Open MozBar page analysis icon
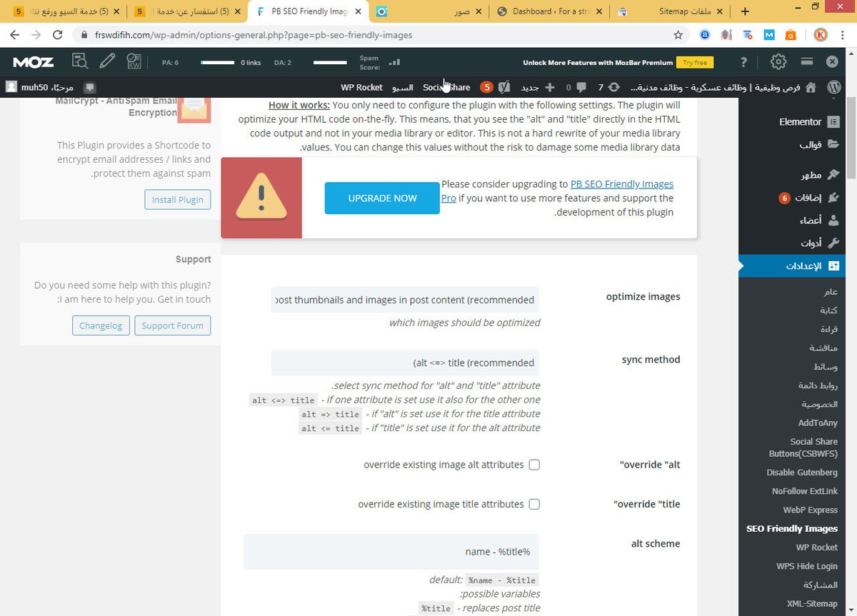Image resolution: width=857 pixels, height=616 pixels. coord(80,62)
